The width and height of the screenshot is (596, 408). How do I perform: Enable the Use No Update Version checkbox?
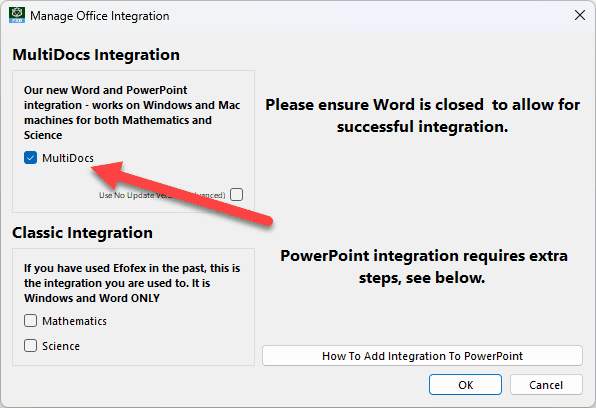pyautogui.click(x=236, y=194)
